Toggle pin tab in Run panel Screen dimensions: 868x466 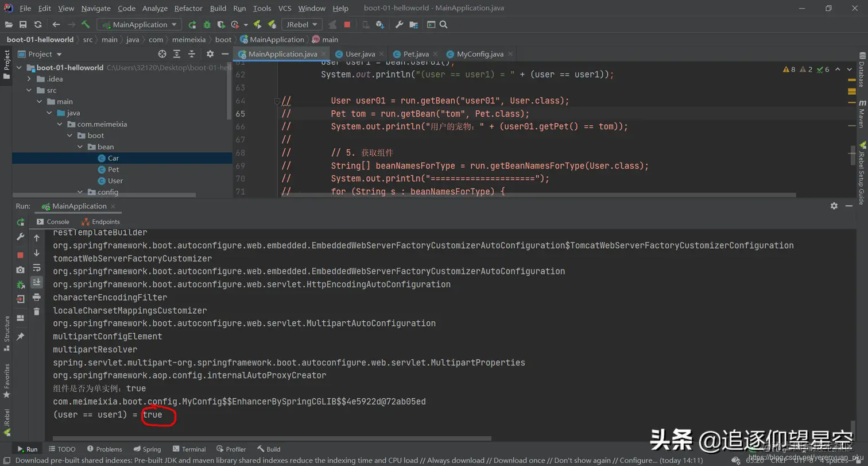(x=21, y=337)
